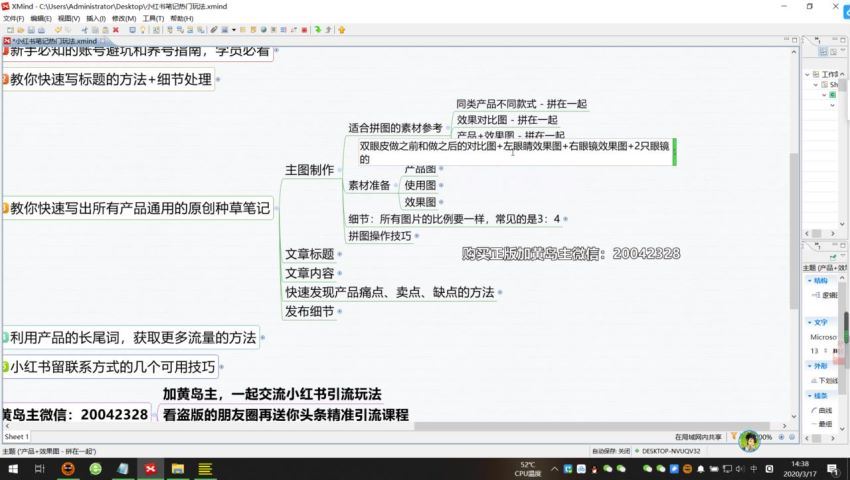Click the Undo toolbar icon

click(x=57, y=30)
